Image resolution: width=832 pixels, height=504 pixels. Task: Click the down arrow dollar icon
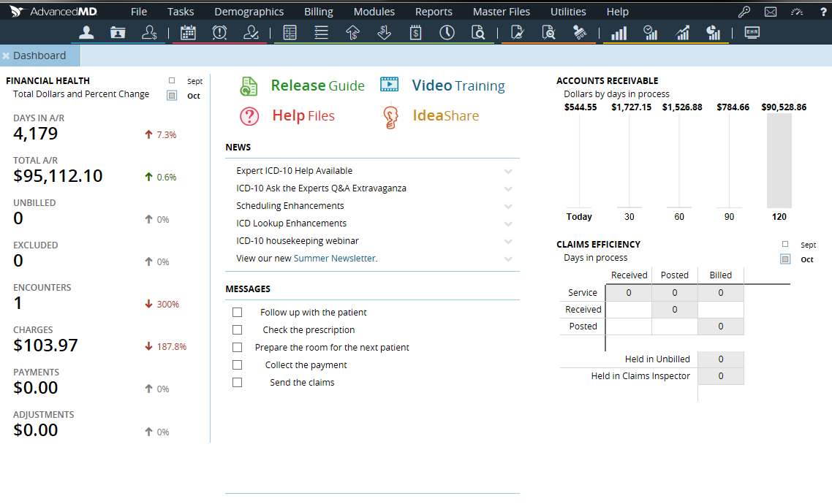click(384, 33)
